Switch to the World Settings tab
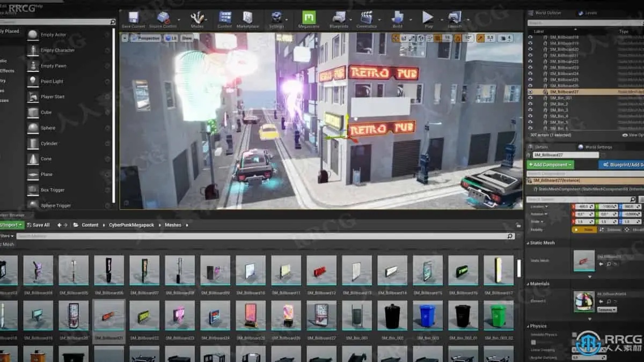The height and width of the screenshot is (362, 644). point(597,147)
